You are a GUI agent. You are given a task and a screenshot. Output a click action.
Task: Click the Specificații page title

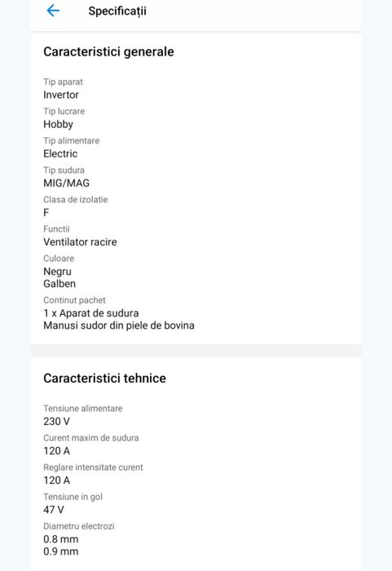[117, 11]
